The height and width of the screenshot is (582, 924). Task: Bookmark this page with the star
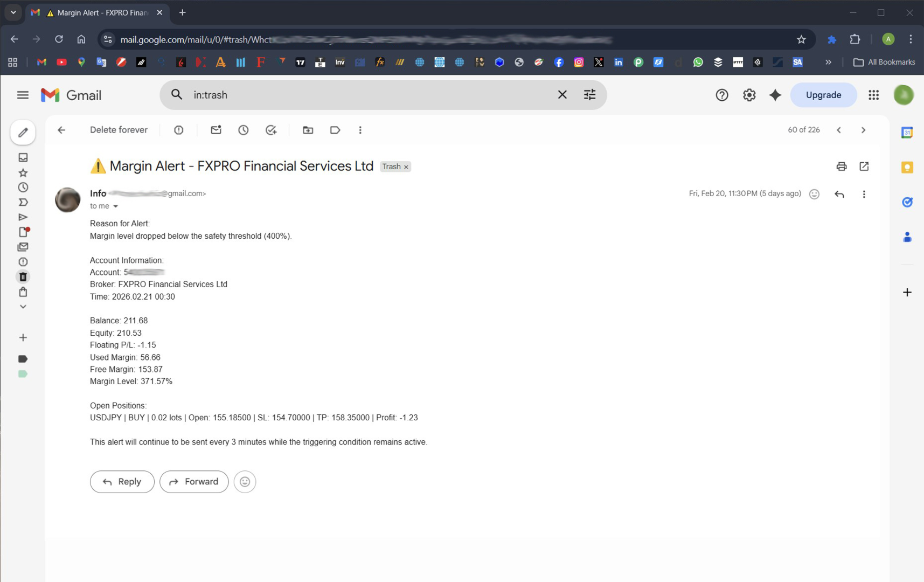coord(801,39)
